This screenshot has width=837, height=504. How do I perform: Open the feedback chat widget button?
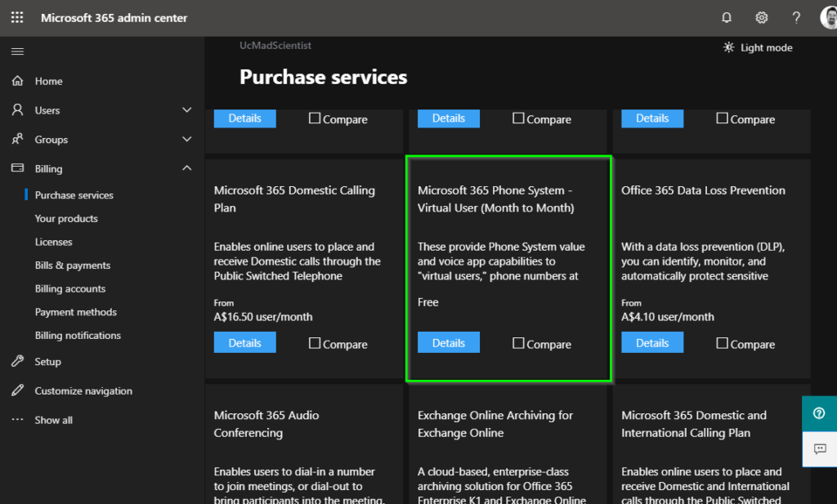819,449
